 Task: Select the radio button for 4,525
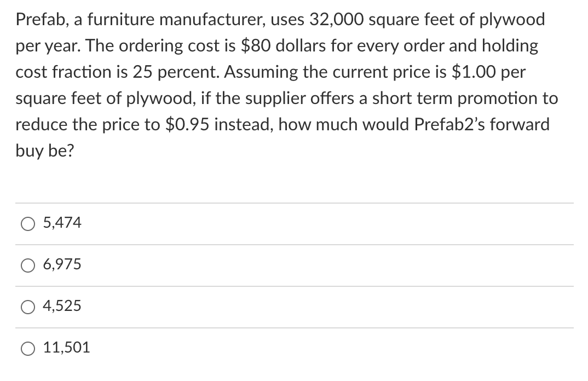pos(27,307)
